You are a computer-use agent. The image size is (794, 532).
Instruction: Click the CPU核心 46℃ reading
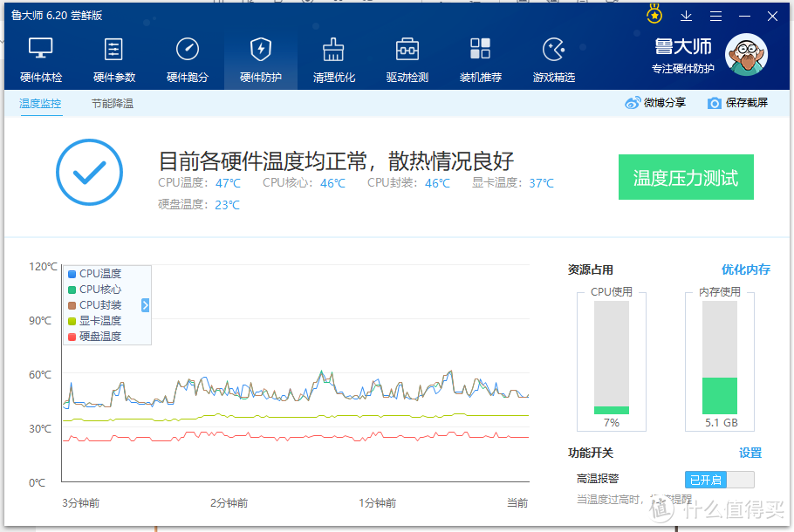[x=304, y=183]
